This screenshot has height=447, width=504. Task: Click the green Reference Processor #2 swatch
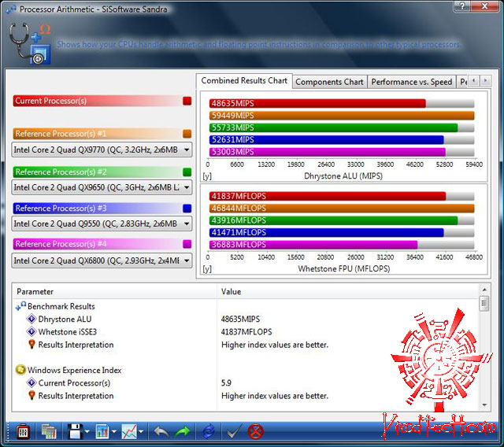[x=187, y=172]
